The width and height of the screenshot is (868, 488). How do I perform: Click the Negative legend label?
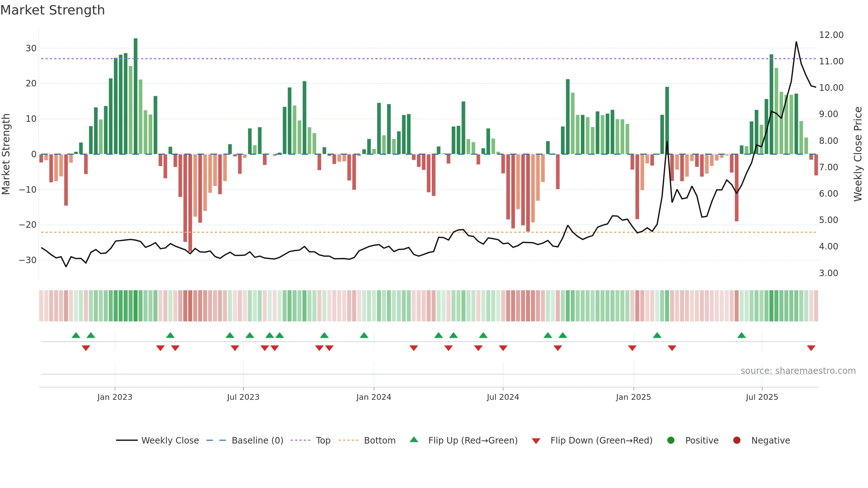coord(771,440)
